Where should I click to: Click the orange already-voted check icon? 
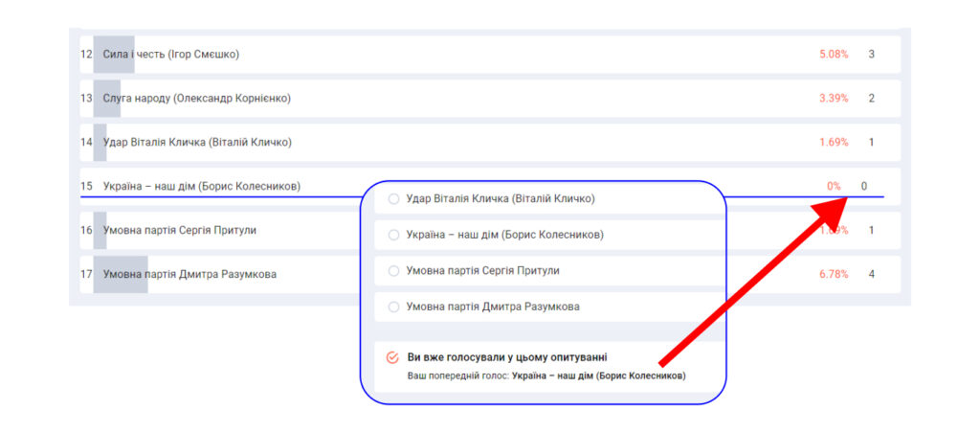[392, 357]
